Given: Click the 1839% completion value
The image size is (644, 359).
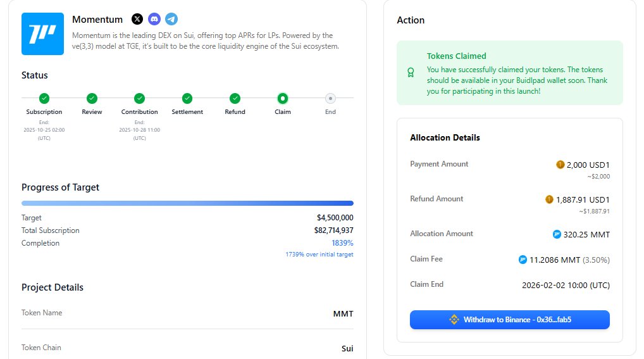Looking at the screenshot, I should coord(342,243).
